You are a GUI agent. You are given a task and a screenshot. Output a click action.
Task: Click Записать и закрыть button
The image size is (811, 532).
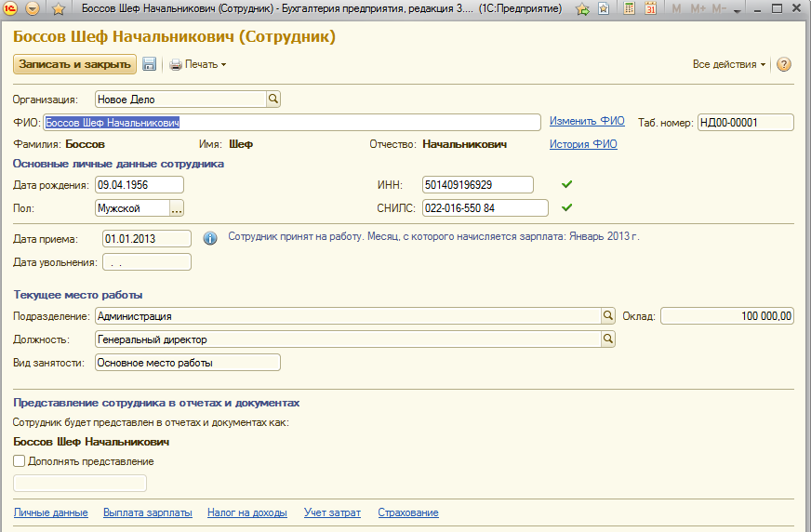(75, 64)
